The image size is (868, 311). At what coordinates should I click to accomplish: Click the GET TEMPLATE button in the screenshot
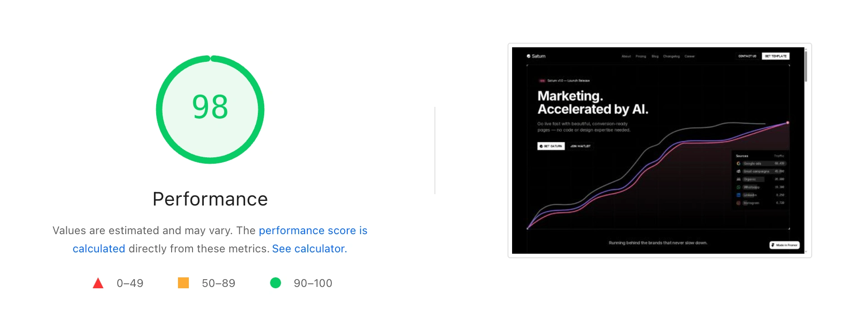click(775, 56)
